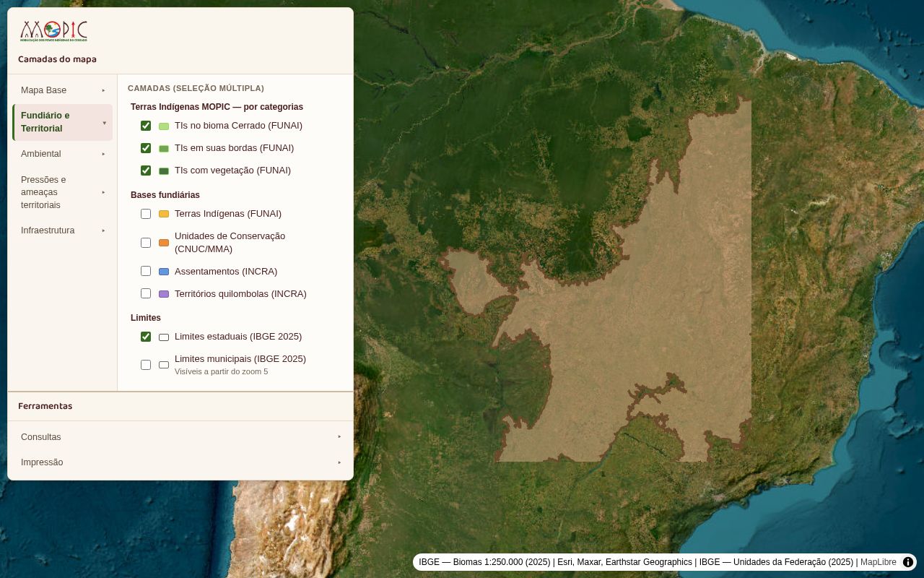The height and width of the screenshot is (578, 924).
Task: Click the blue Assentamentos swatch
Action: point(164,272)
